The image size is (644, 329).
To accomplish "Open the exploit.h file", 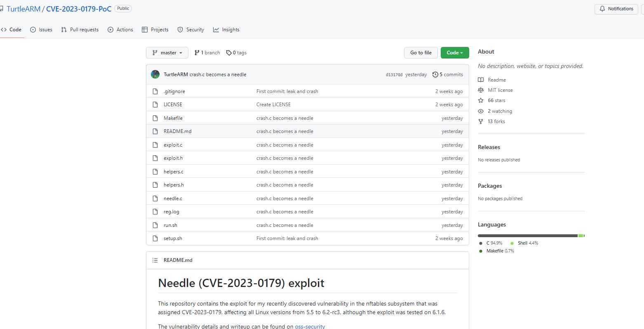I will (173, 158).
